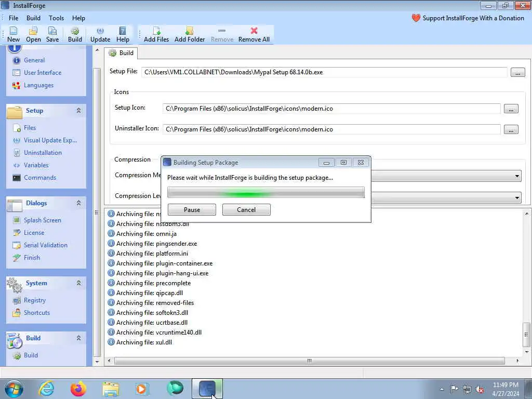Click the Build toolbar icon
This screenshot has height=399, width=532.
[75, 35]
